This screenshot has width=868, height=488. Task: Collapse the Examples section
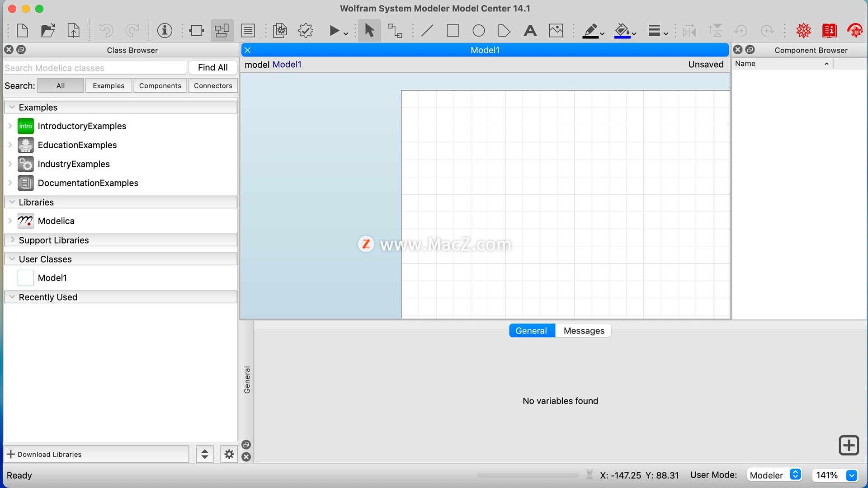(x=12, y=107)
